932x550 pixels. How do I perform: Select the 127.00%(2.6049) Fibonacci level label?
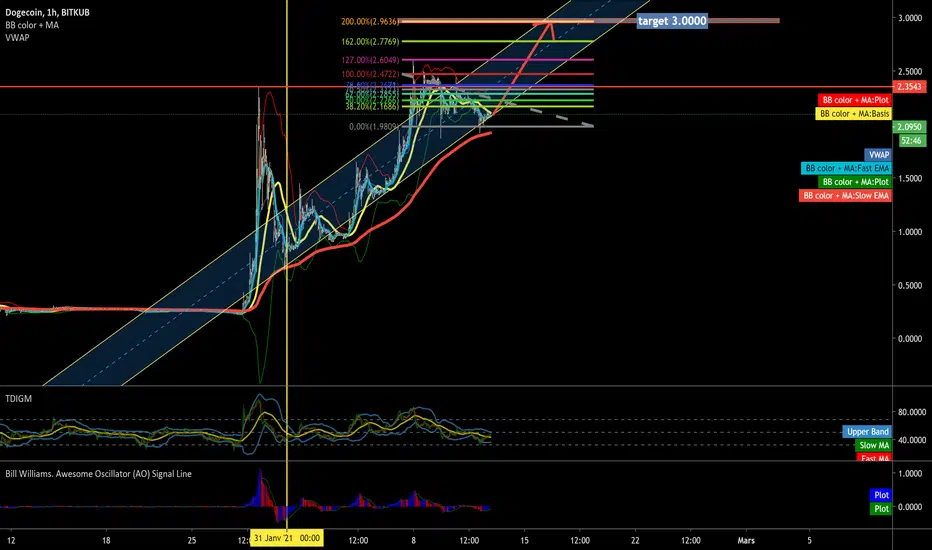(x=370, y=60)
